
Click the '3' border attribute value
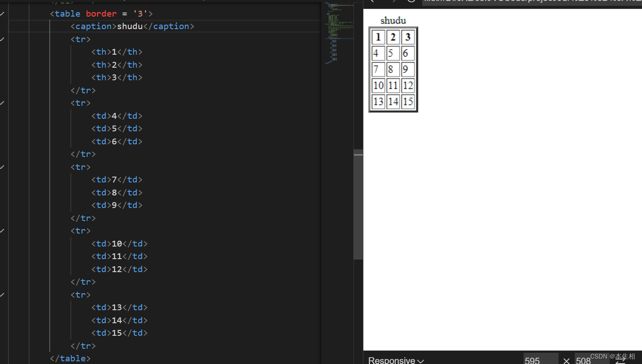point(140,14)
